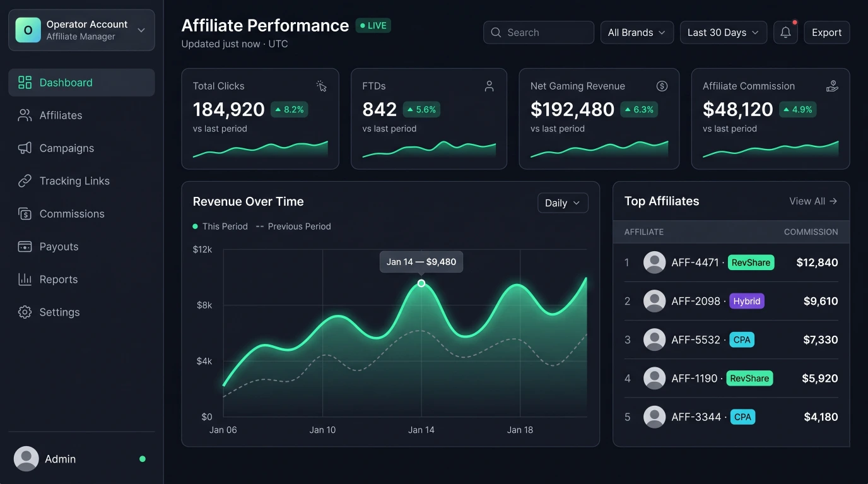Image resolution: width=868 pixels, height=484 pixels.
Task: Click the Campaigns megaphone icon
Action: click(25, 148)
